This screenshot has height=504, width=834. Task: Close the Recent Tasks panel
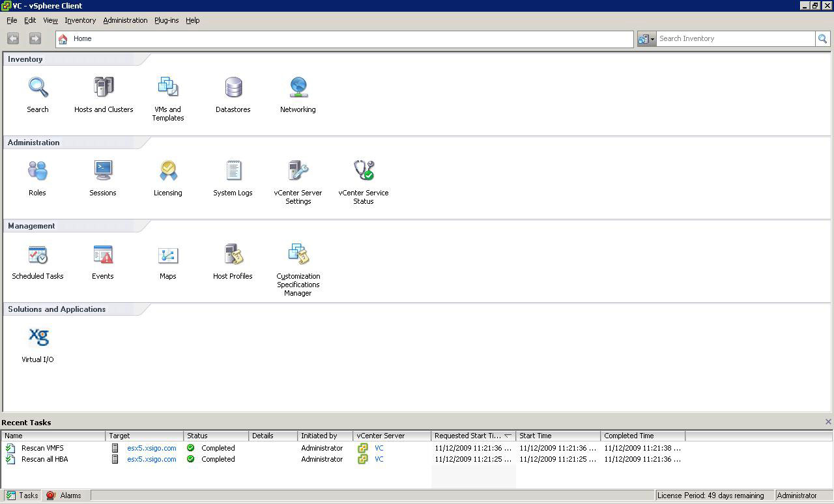point(828,422)
